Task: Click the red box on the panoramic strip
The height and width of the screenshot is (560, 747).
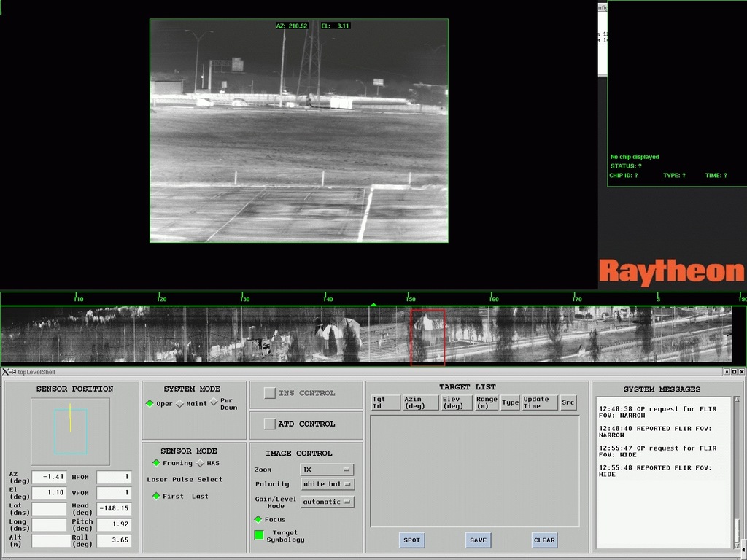Action: (427, 335)
